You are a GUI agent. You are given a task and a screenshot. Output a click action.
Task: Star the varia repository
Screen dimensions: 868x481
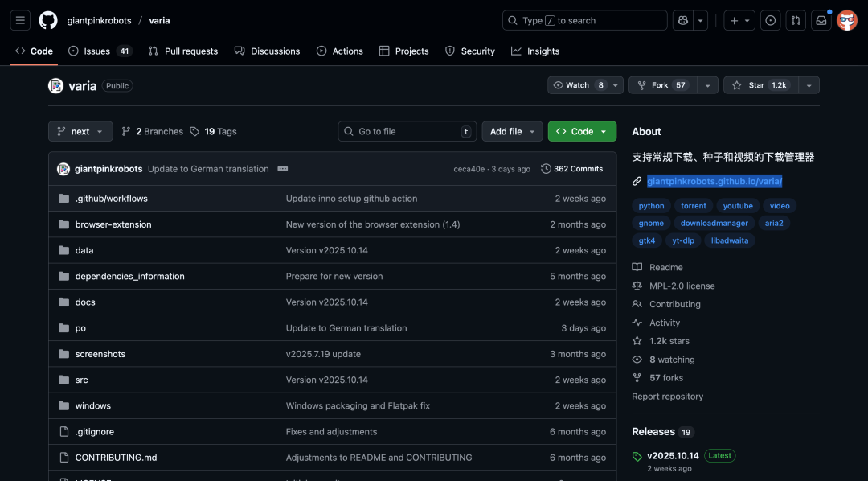[x=761, y=85]
